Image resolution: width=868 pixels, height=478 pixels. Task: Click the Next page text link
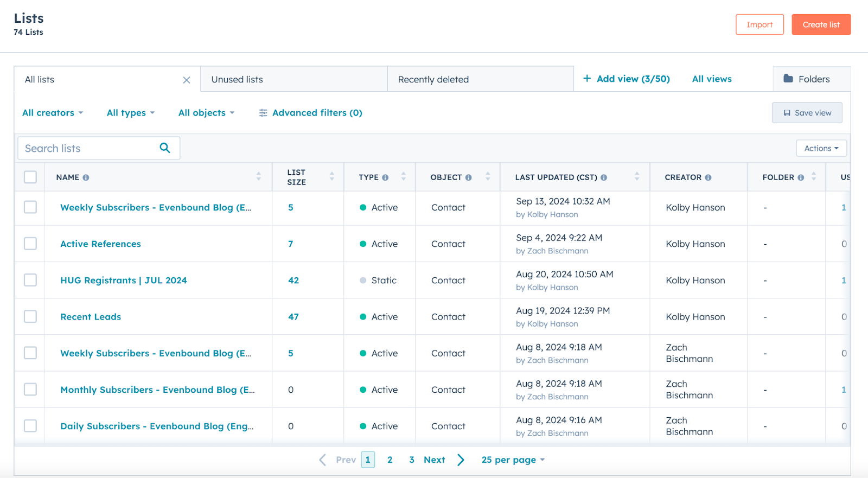click(435, 460)
